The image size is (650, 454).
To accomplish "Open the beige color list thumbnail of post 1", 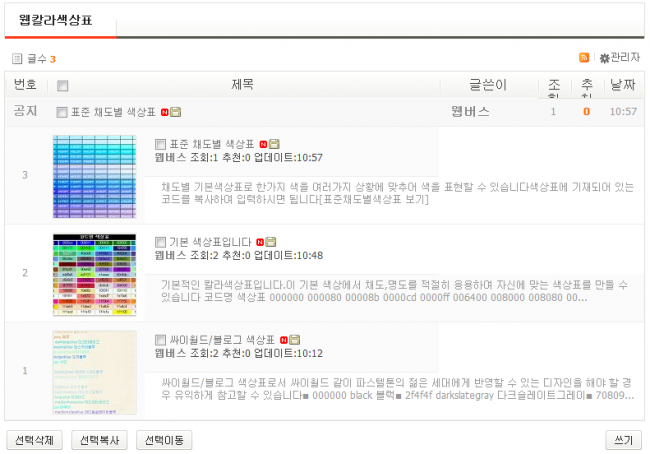I will coord(95,372).
